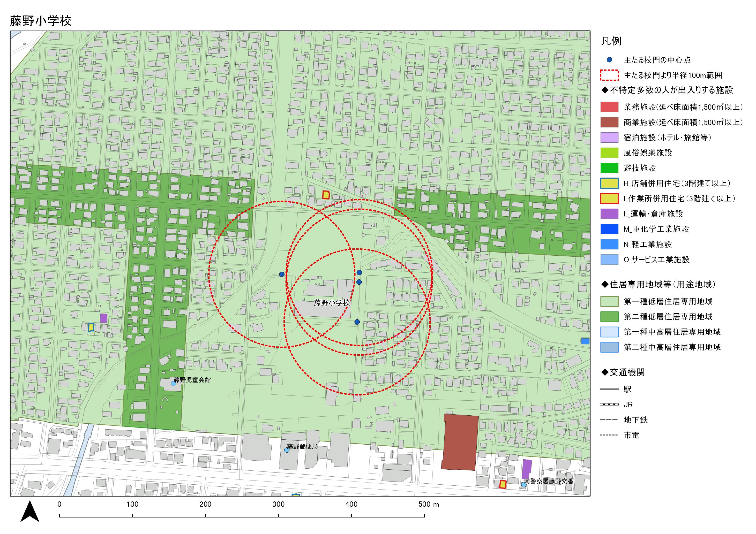Click the red-outlined yellow building north of school
Viewport: 756px width, 534px height.
pos(326,195)
